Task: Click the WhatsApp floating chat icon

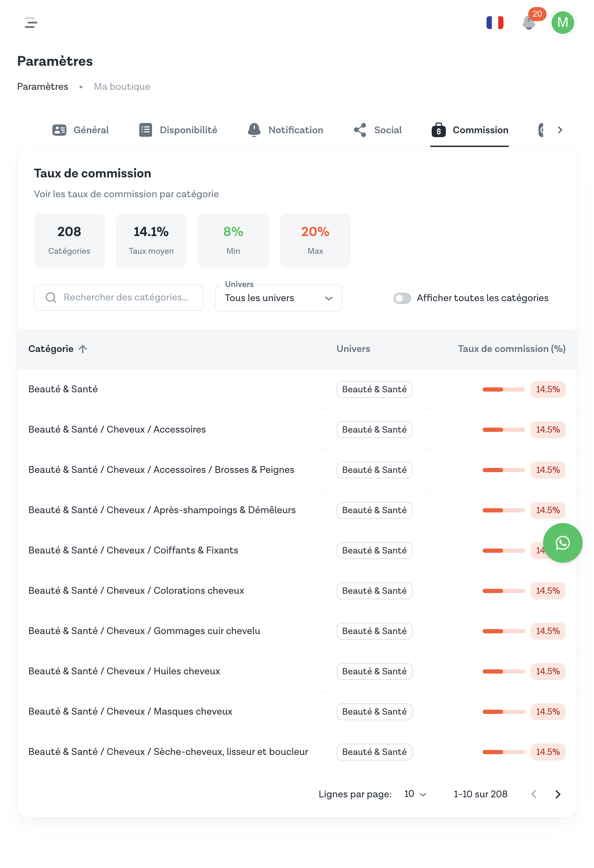Action: click(x=562, y=542)
